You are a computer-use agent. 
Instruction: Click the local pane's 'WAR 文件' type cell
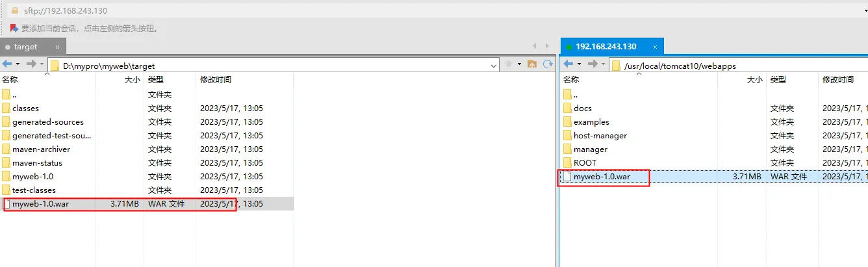click(166, 204)
